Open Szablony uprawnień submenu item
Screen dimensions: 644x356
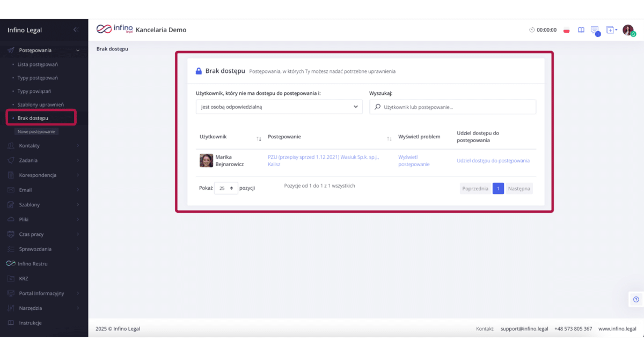[x=41, y=105]
